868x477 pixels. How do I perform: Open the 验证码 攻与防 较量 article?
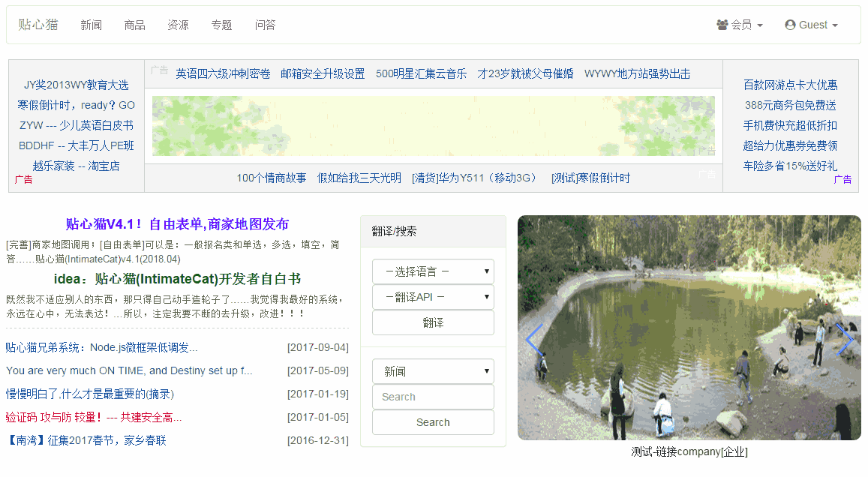pyautogui.click(x=94, y=417)
